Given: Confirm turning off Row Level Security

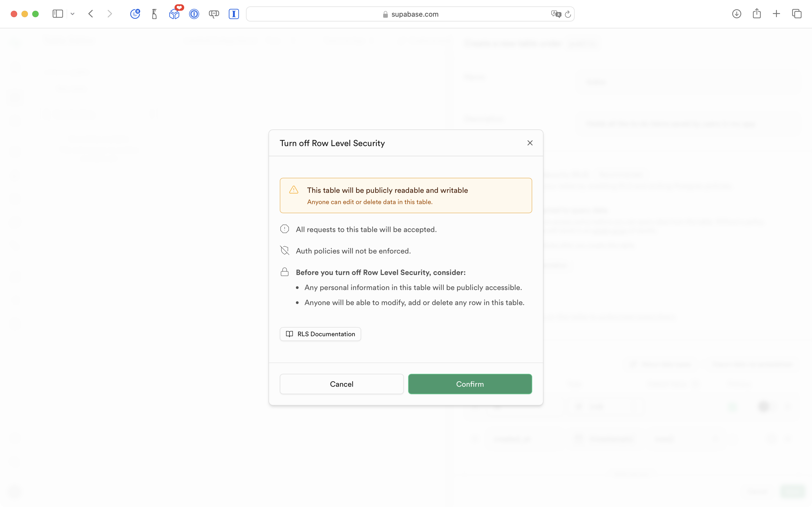Looking at the screenshot, I should coord(470,384).
